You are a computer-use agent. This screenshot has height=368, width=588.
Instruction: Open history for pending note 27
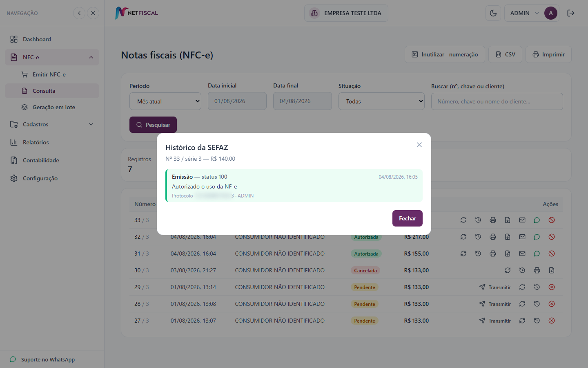coord(537,321)
